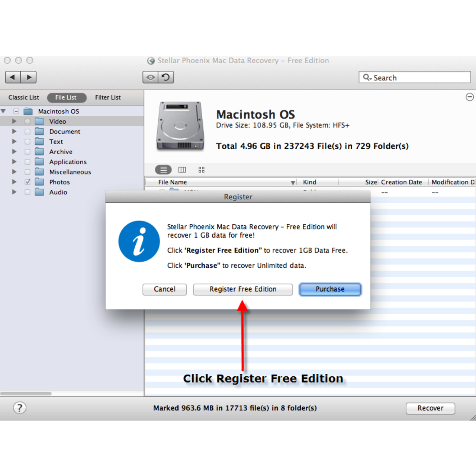476x476 pixels.
Task: Select the File List tab
Action: point(67,97)
